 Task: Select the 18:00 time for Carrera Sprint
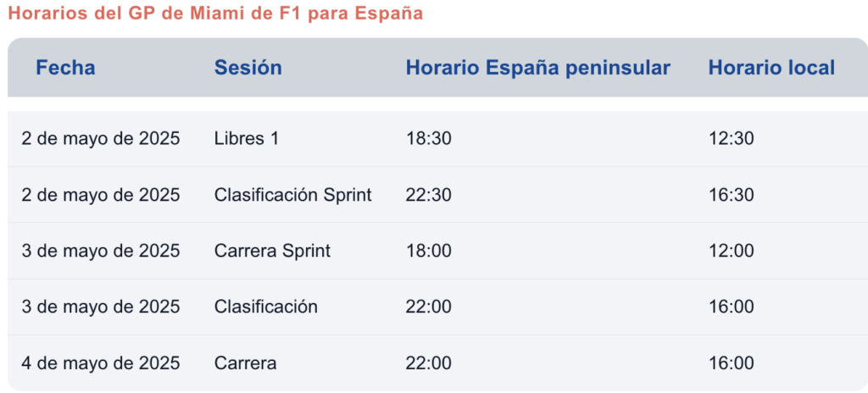point(428,251)
